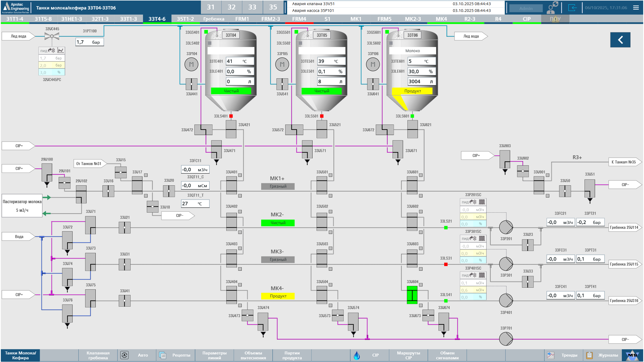Open the trend chart icon for 32UC445PC
The image size is (644, 362).
61,51
